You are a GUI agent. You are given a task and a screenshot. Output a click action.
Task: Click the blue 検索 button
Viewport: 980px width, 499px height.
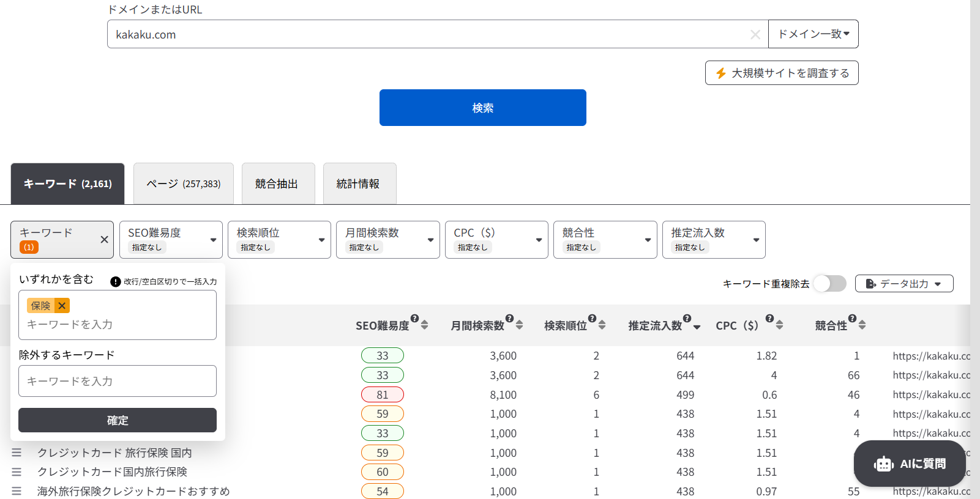(x=482, y=108)
